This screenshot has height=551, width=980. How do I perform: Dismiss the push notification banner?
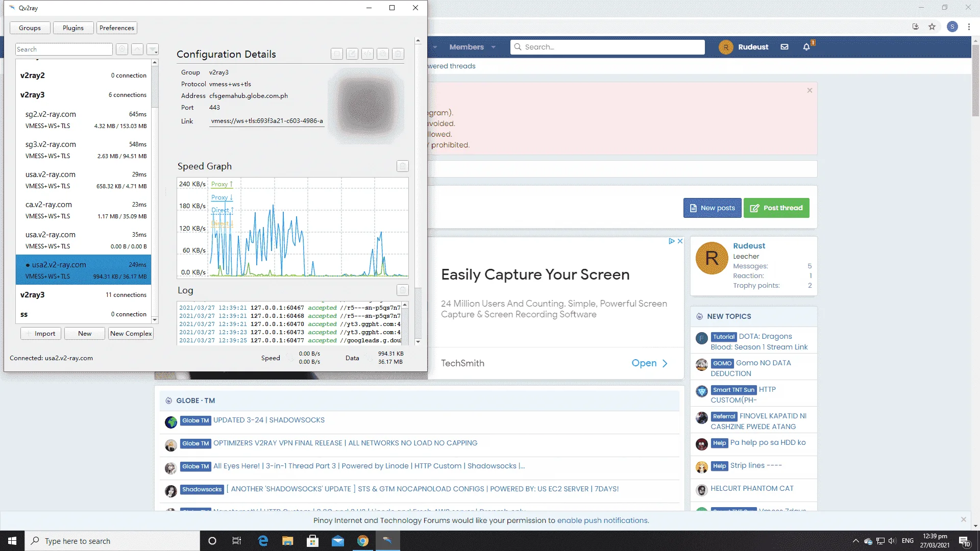coord(963,519)
